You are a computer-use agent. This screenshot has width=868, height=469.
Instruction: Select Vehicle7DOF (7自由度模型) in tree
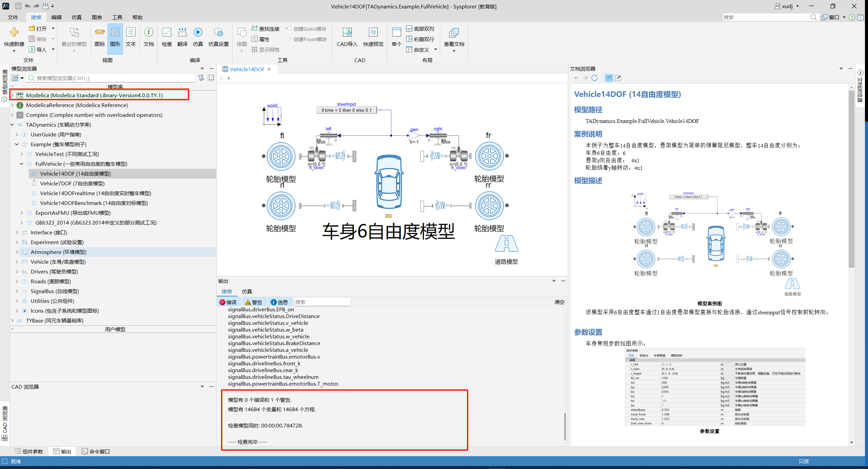(x=72, y=183)
